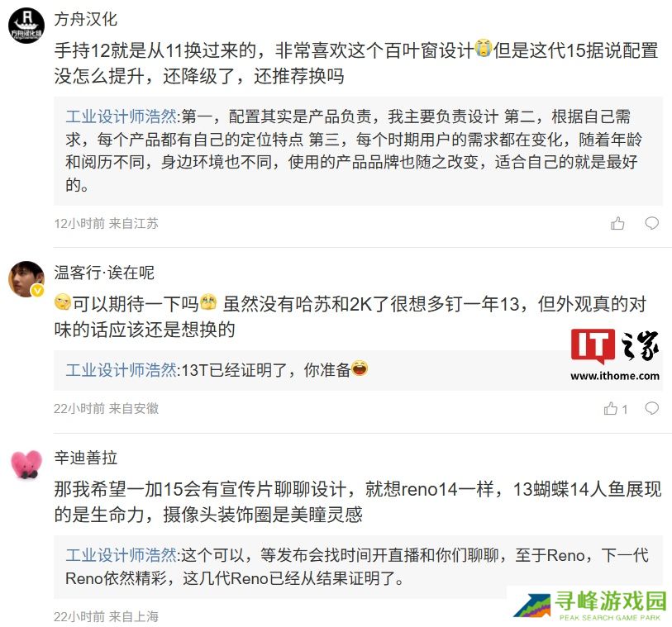
Task: Open the 方舟汉化 profile avatar
Action: pyautogui.click(x=26, y=26)
